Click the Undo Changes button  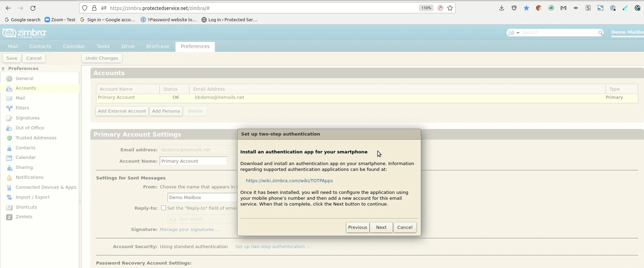click(x=102, y=58)
